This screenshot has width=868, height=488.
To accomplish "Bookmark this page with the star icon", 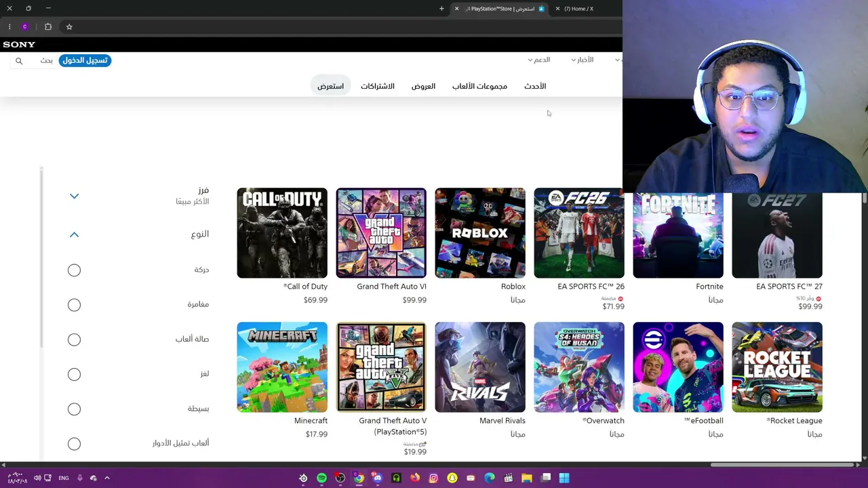I will click(69, 26).
